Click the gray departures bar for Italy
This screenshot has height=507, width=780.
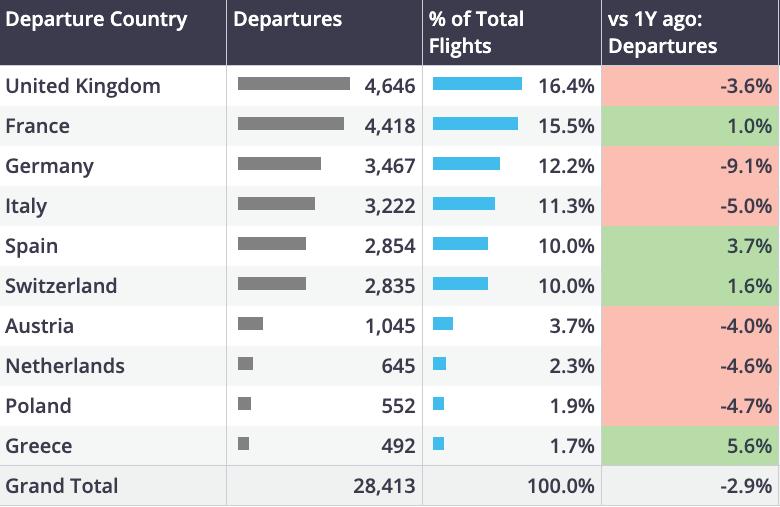[x=276, y=204]
